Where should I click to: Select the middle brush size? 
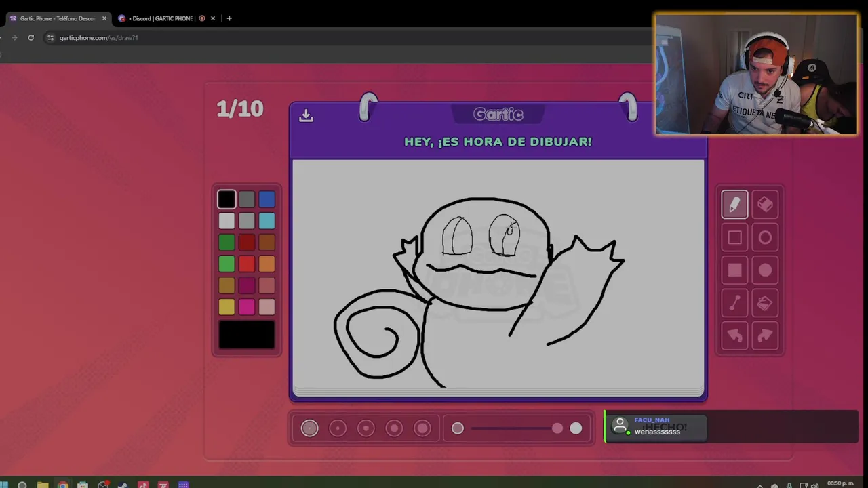pos(366,428)
